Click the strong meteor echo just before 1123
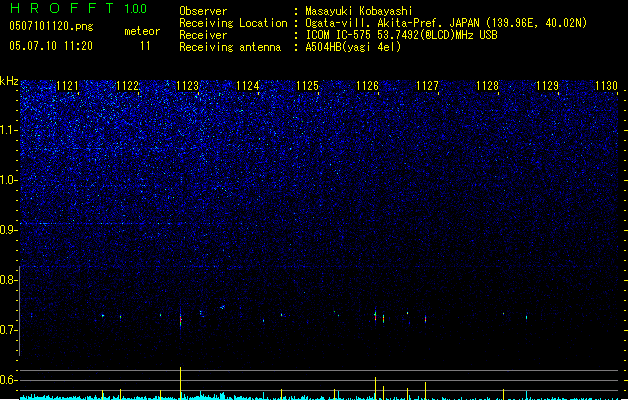The height and width of the screenshot is (400, 629). (181, 320)
